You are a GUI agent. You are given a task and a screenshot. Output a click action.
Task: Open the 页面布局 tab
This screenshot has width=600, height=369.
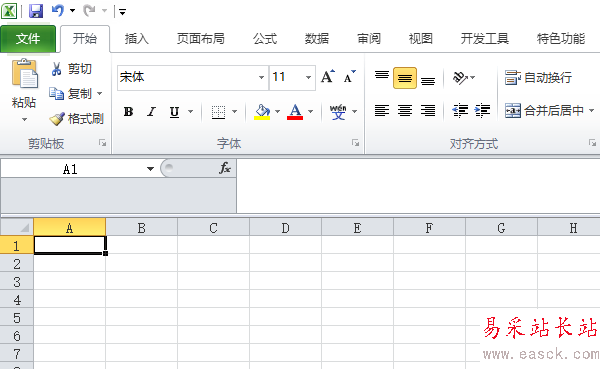[x=201, y=39]
